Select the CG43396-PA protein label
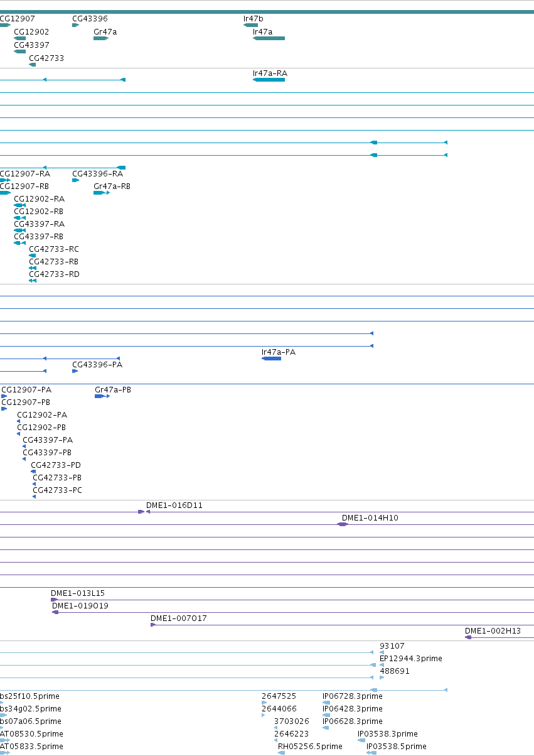Image resolution: width=534 pixels, height=756 pixels. [97, 364]
